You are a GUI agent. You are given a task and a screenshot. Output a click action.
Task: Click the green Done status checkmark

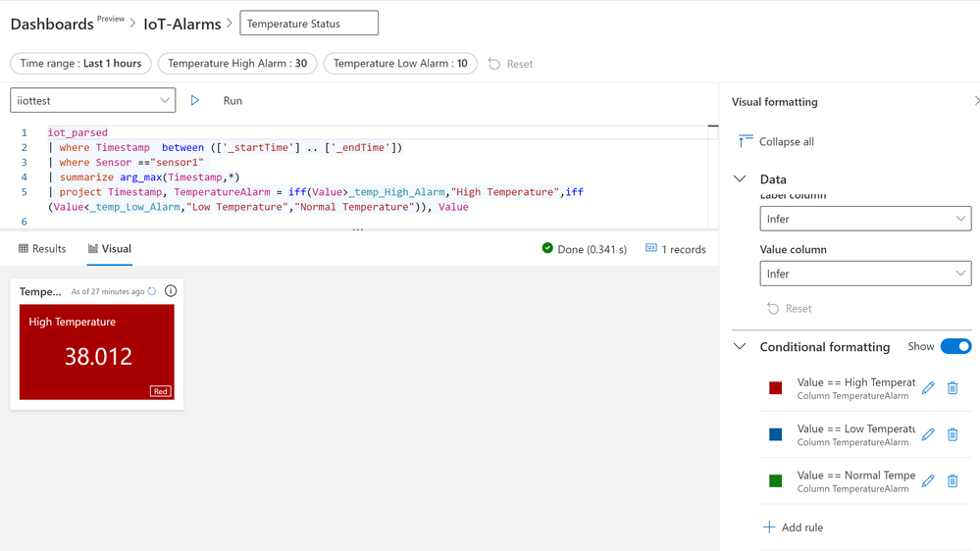(x=547, y=248)
